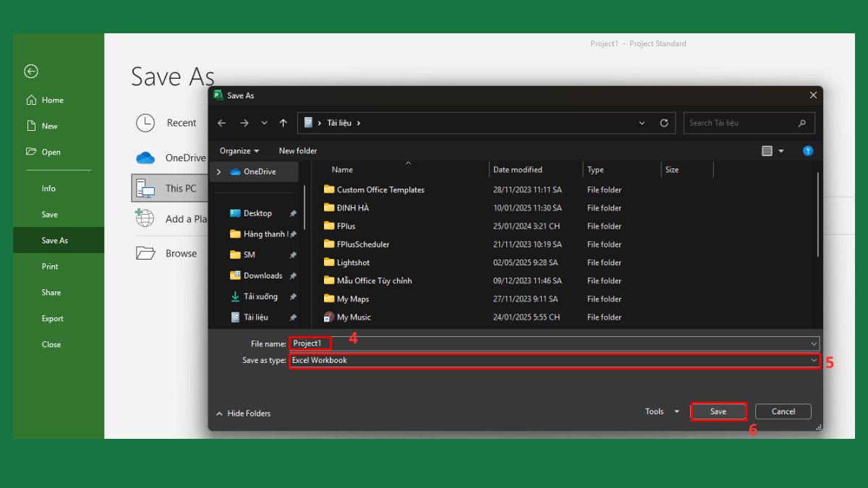
Task: Select Print in the backstage menu
Action: (50, 267)
